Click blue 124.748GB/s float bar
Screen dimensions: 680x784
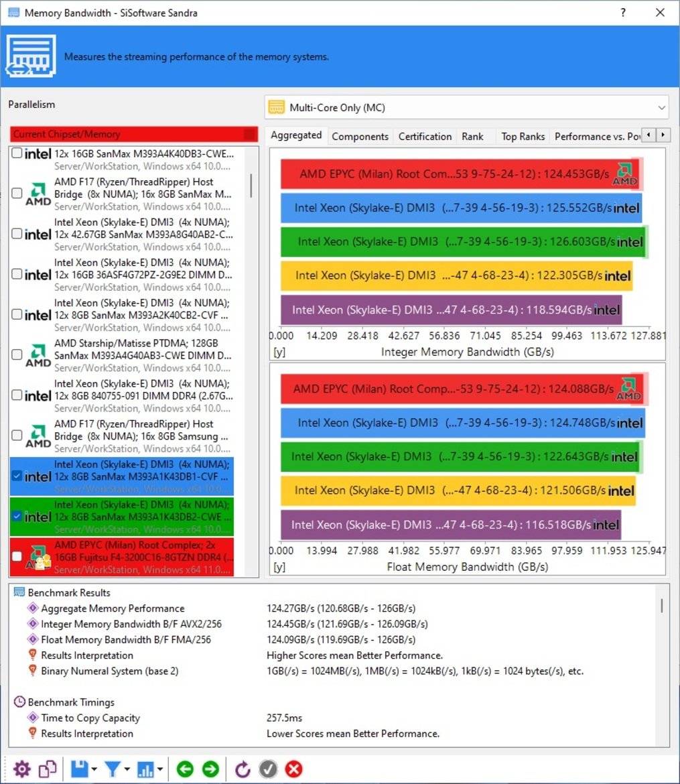[462, 423]
